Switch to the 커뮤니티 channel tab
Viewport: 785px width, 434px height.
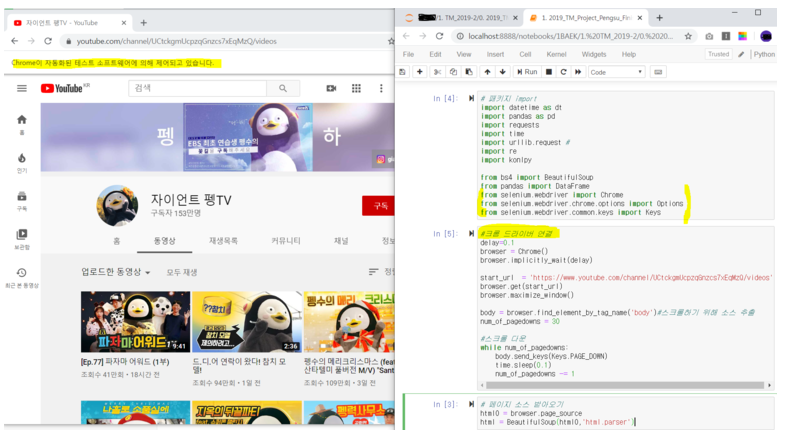pyautogui.click(x=286, y=241)
